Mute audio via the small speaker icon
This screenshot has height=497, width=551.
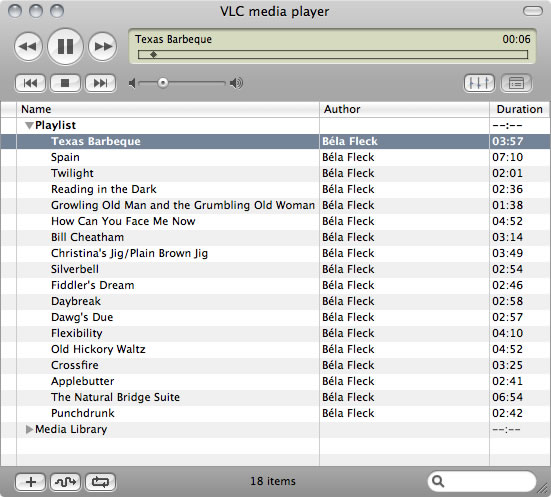(x=132, y=83)
